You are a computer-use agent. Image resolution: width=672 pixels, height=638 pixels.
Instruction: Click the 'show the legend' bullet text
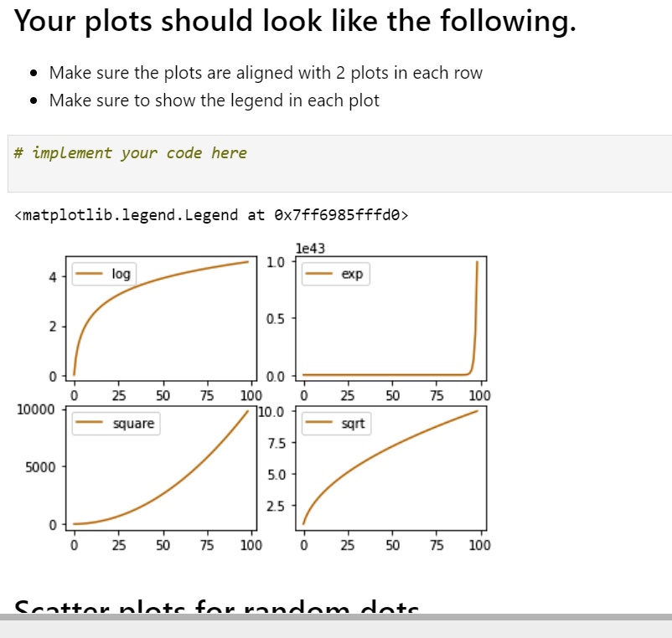pos(215,100)
